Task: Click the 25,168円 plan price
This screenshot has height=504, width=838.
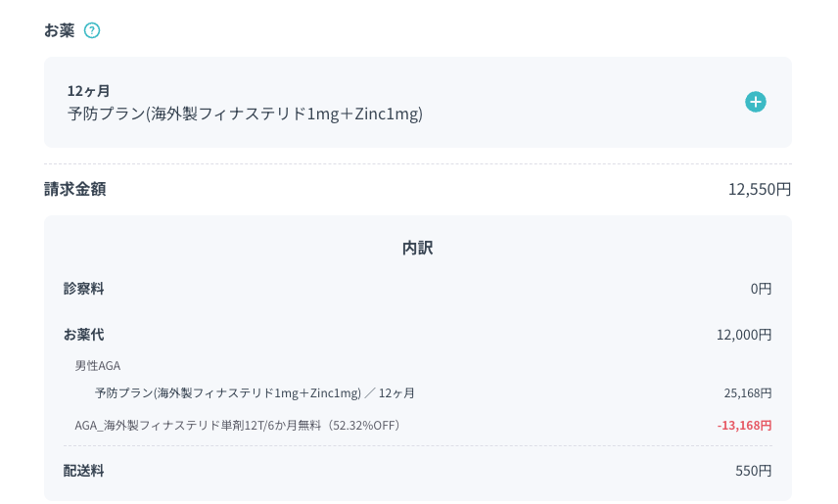Action: (748, 393)
